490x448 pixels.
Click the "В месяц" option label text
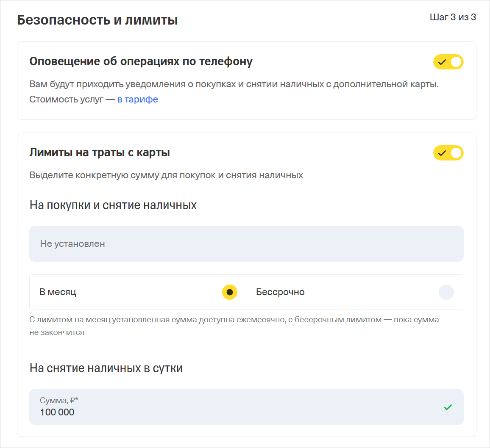pyautogui.click(x=58, y=292)
